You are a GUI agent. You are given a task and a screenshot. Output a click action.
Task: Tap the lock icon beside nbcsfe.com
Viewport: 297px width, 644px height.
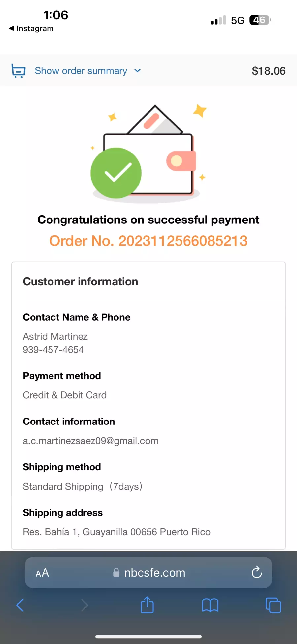(116, 572)
